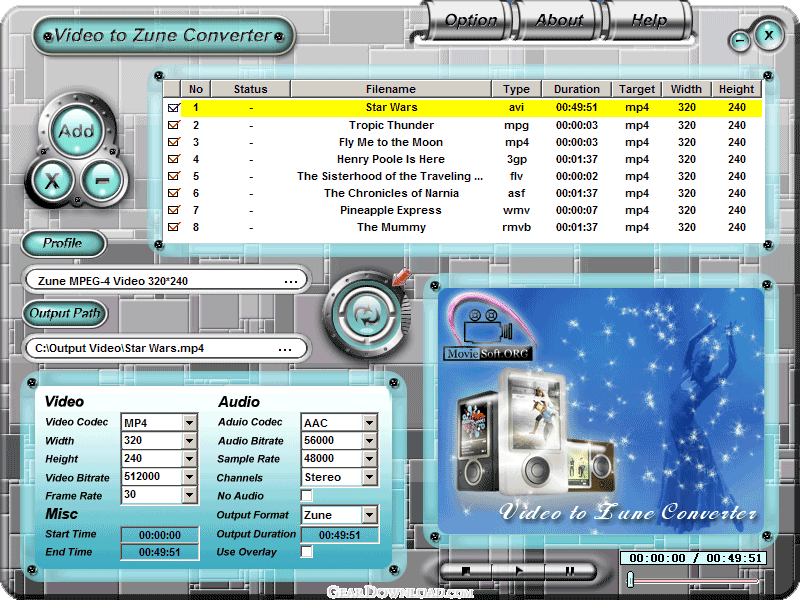
Task: Expand the video Height dropdown
Action: point(189,459)
